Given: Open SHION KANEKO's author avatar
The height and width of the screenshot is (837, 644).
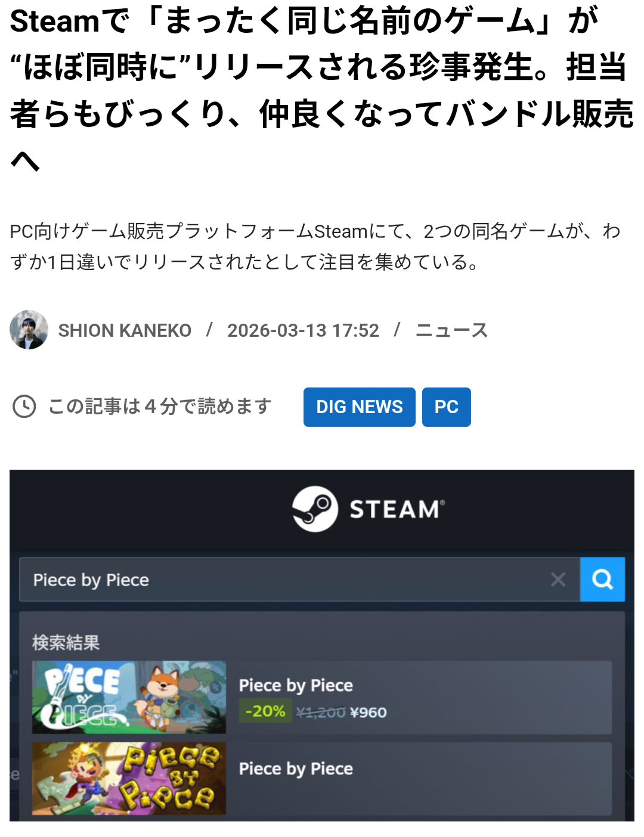Looking at the screenshot, I should (x=29, y=329).
